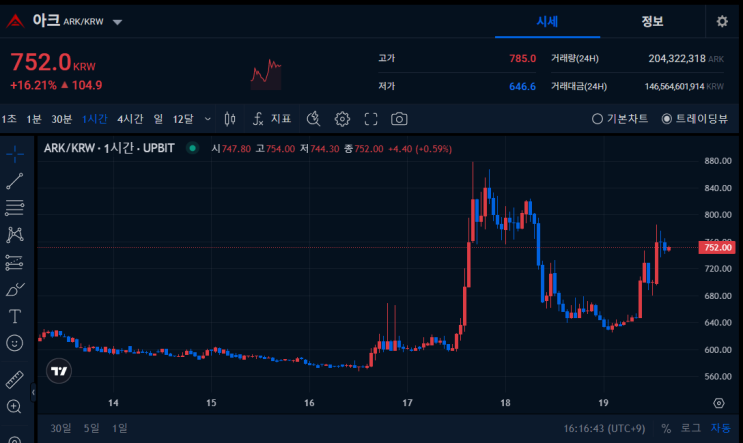Click the 16:16:43 (UTC+9) timezone button
This screenshot has height=443, width=743.
pyautogui.click(x=604, y=428)
